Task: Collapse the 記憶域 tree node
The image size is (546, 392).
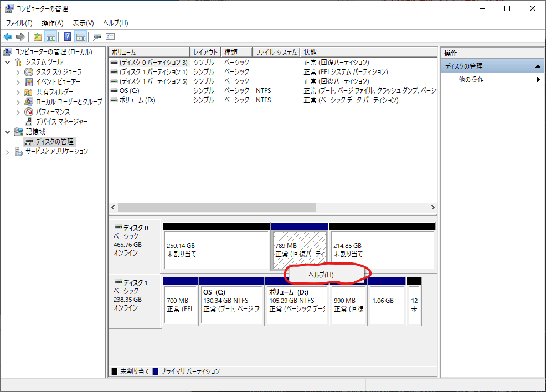Action: pos(7,132)
